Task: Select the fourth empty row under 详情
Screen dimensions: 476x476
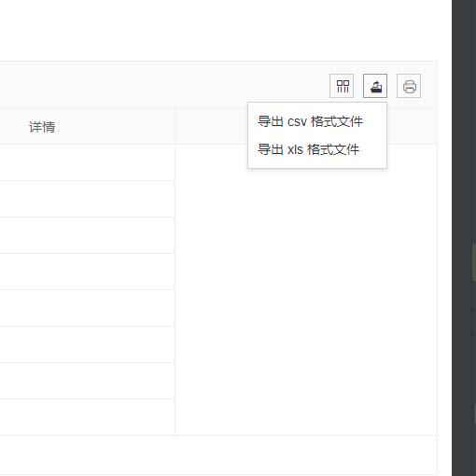Action: 87,272
